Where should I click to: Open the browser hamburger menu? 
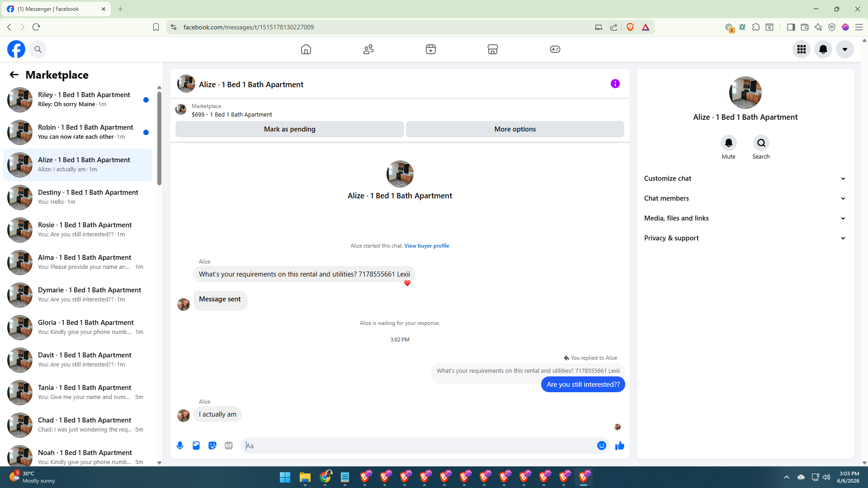tap(859, 27)
